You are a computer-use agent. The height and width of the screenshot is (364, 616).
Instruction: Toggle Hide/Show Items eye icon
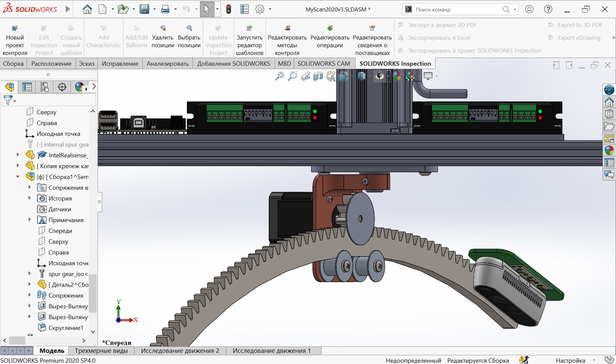point(380,77)
